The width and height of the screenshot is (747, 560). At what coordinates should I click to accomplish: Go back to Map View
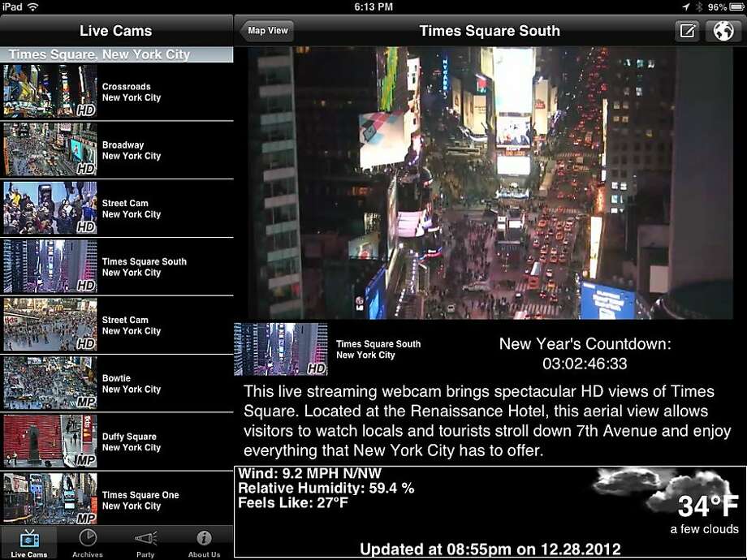(266, 31)
